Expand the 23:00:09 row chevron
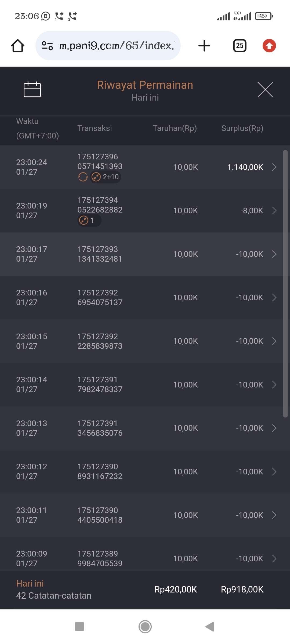290x644 pixels. click(274, 559)
